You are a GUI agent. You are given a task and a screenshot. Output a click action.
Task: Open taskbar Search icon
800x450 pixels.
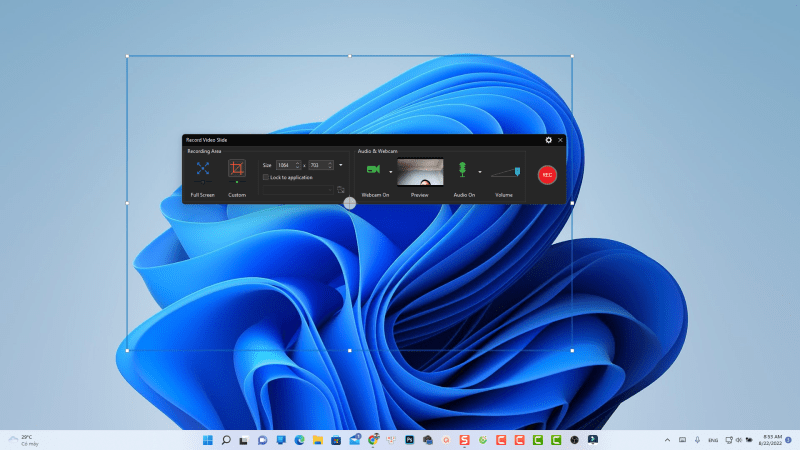[226, 440]
